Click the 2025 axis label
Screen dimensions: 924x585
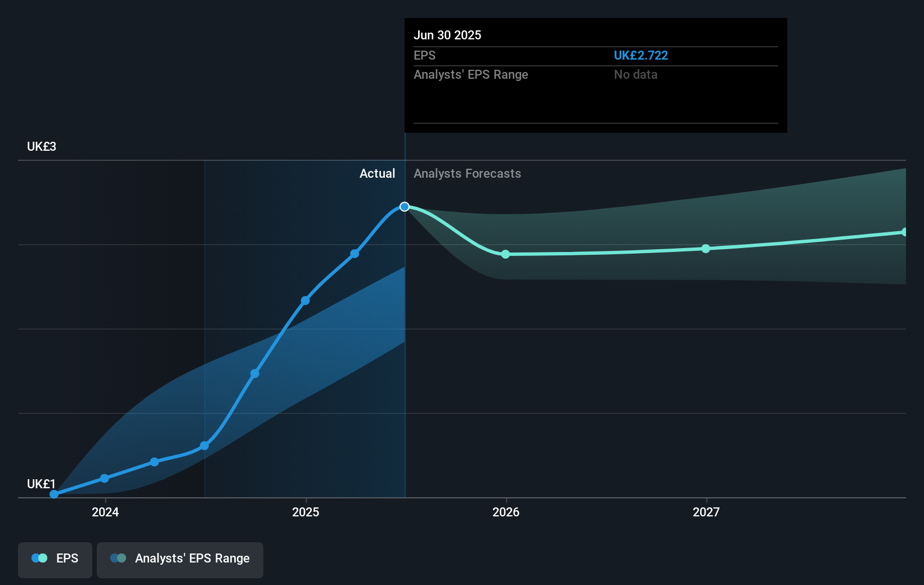click(x=306, y=512)
